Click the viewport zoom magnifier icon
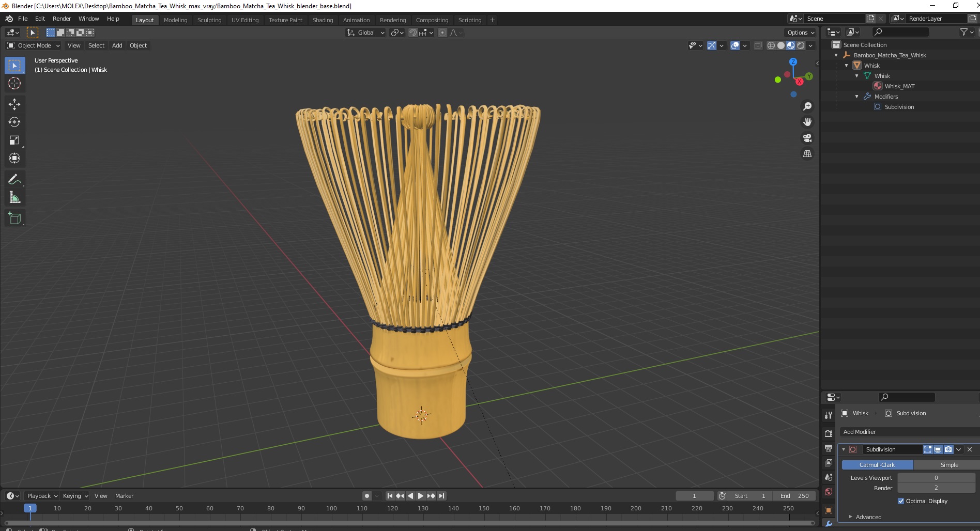This screenshot has width=980, height=531. pos(807,106)
